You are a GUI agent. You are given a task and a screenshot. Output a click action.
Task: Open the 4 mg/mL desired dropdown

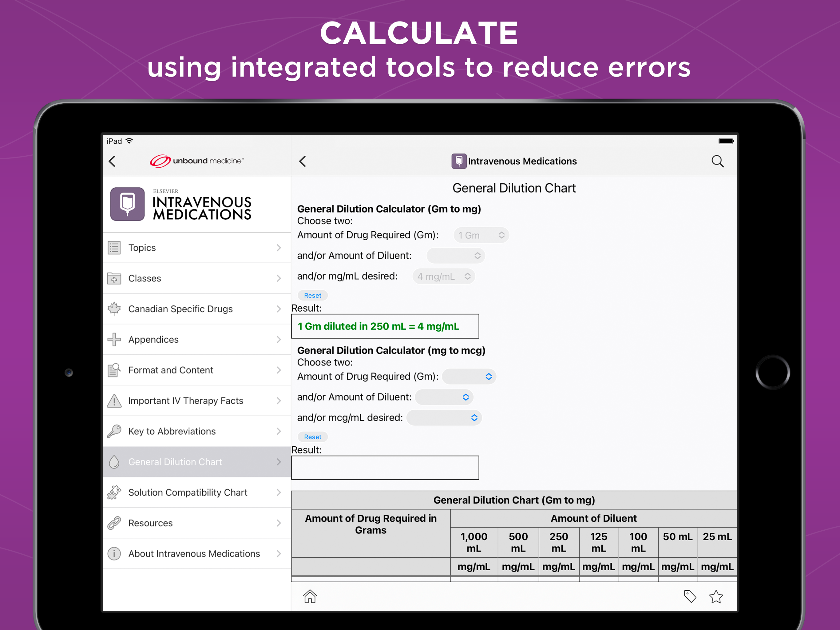click(444, 276)
